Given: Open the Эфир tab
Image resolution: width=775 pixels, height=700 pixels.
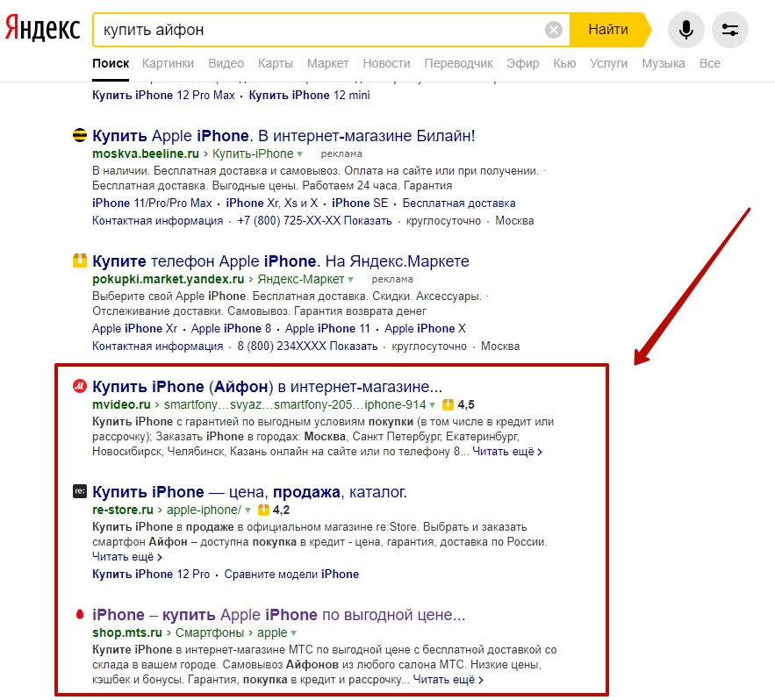Looking at the screenshot, I should (x=522, y=63).
